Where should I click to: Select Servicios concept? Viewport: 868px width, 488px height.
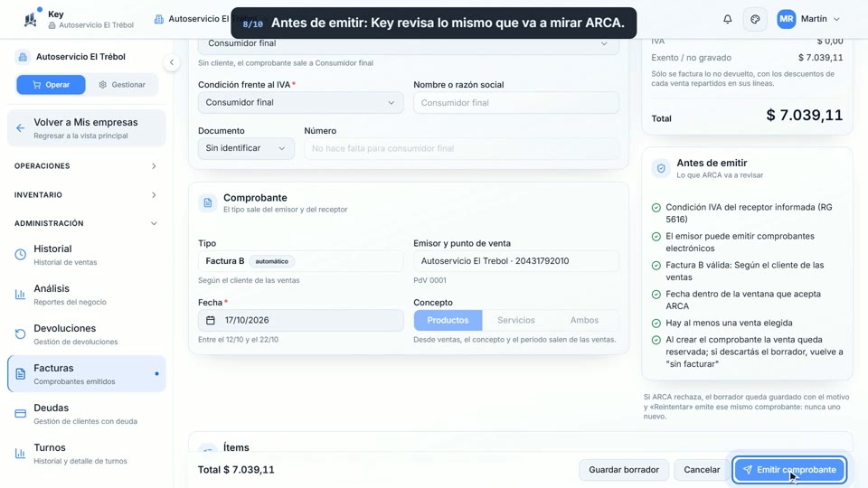[516, 320]
